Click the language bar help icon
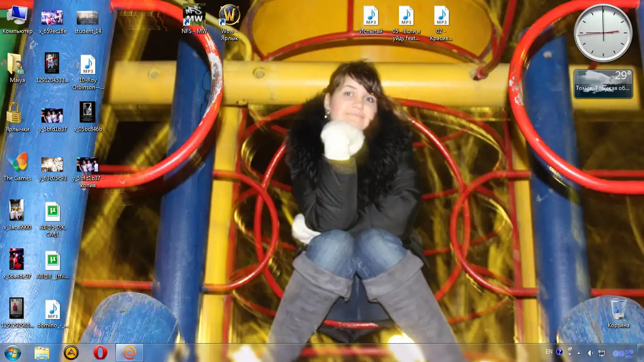Viewport: 644px width, 362px height. pyautogui.click(x=560, y=352)
